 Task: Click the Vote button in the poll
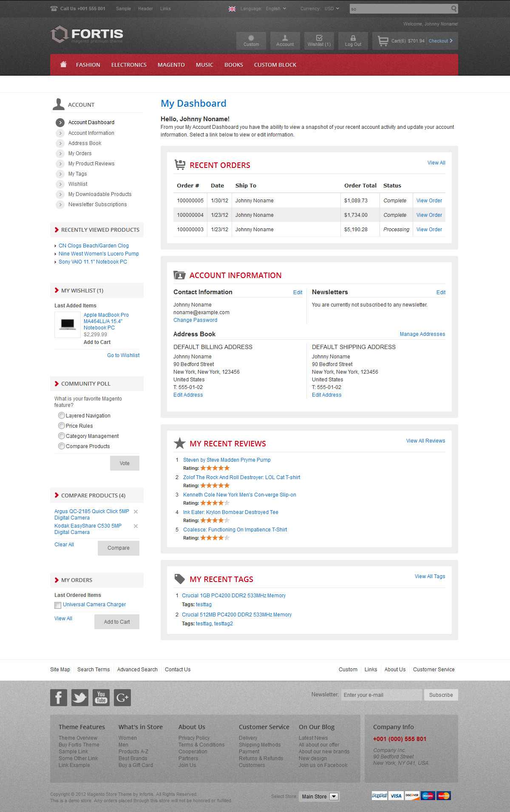click(125, 463)
